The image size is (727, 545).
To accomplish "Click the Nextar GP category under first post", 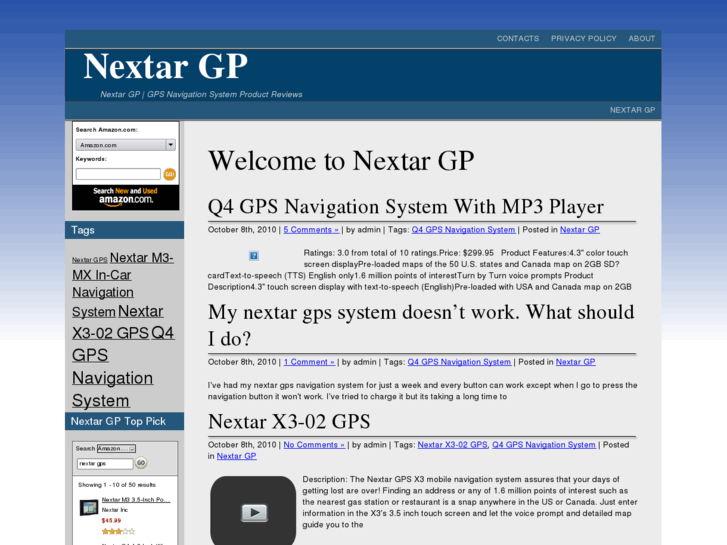I will click(580, 230).
